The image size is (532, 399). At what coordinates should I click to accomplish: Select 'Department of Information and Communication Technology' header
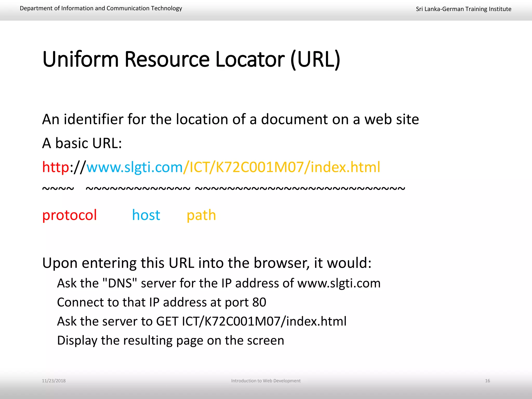[x=101, y=9]
